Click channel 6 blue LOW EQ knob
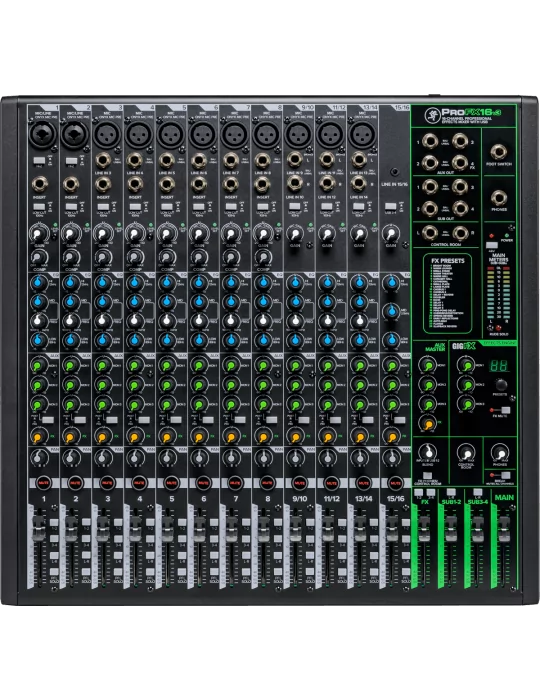 (199, 340)
